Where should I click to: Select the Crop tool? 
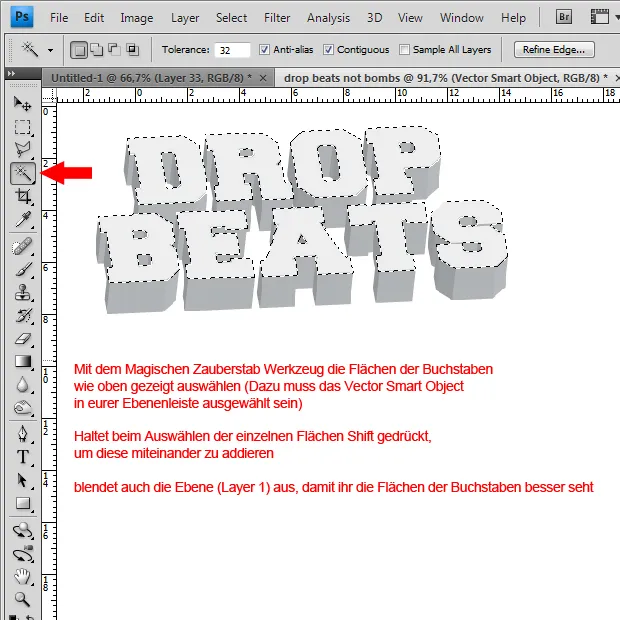22,197
